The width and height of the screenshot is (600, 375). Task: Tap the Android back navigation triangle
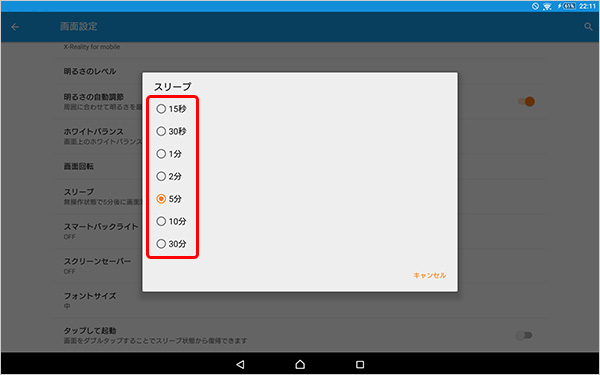(240, 364)
